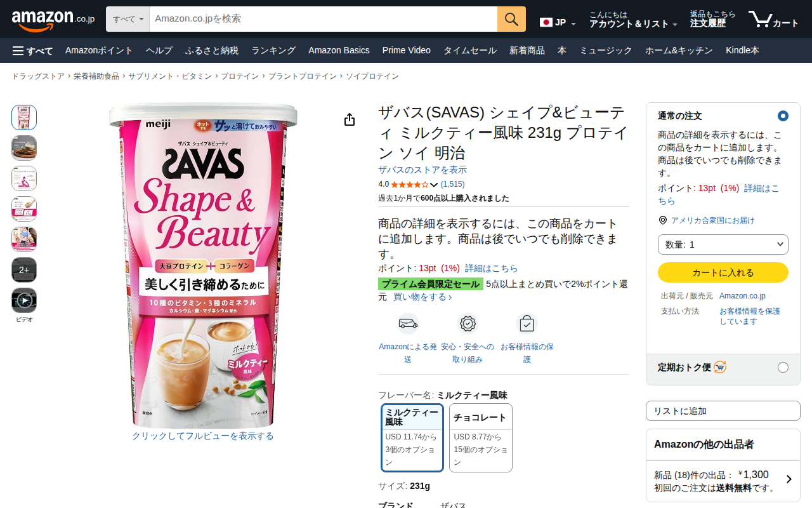Open the すべて search category dropdown

(x=128, y=19)
